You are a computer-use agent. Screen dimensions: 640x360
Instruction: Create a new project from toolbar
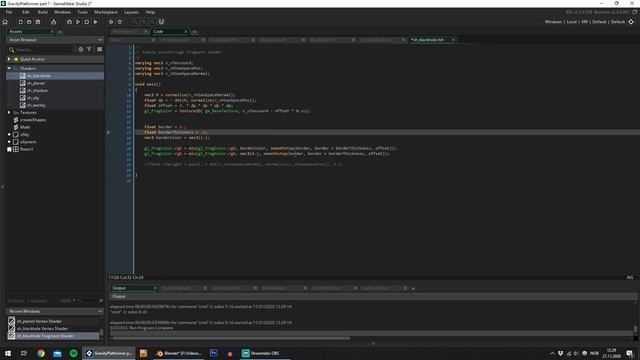[20, 22]
